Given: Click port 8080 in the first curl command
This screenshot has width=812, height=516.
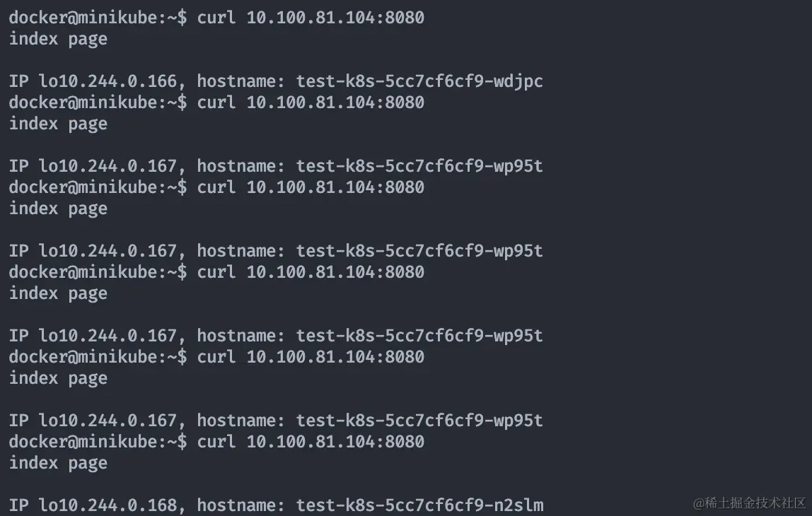Looking at the screenshot, I should [x=405, y=18].
